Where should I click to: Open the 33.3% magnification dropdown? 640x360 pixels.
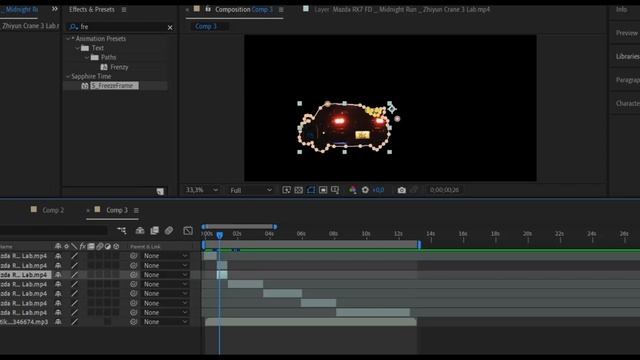tap(202, 190)
